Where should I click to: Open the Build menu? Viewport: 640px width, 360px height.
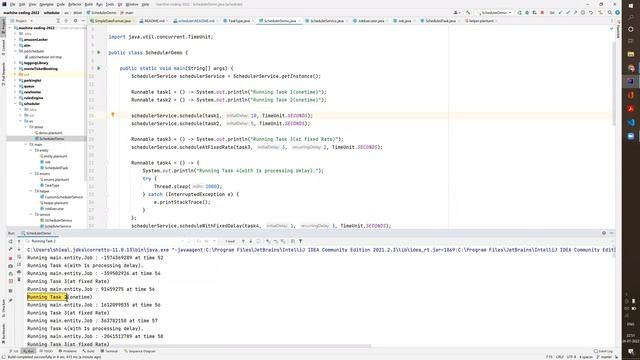click(89, 4)
